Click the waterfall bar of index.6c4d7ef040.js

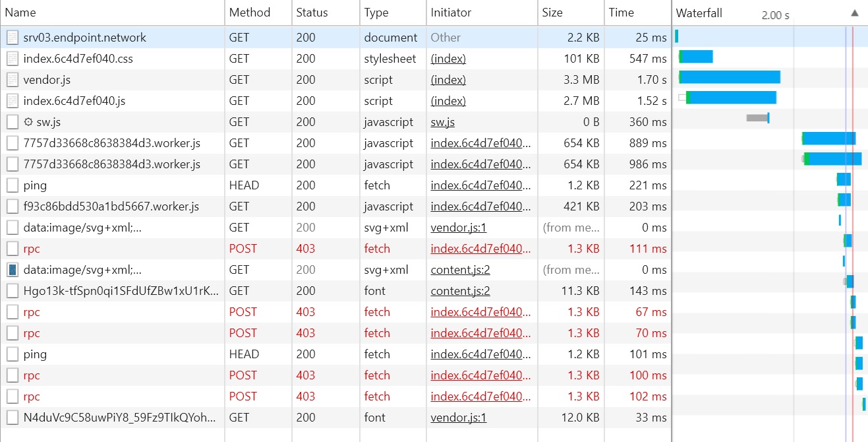coord(731,98)
